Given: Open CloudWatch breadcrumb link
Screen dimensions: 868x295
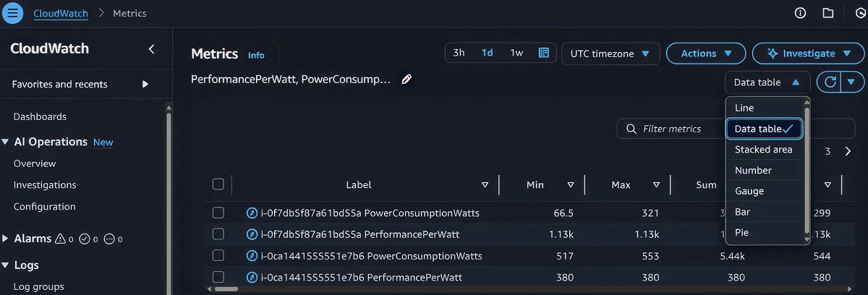Looking at the screenshot, I should (x=61, y=13).
